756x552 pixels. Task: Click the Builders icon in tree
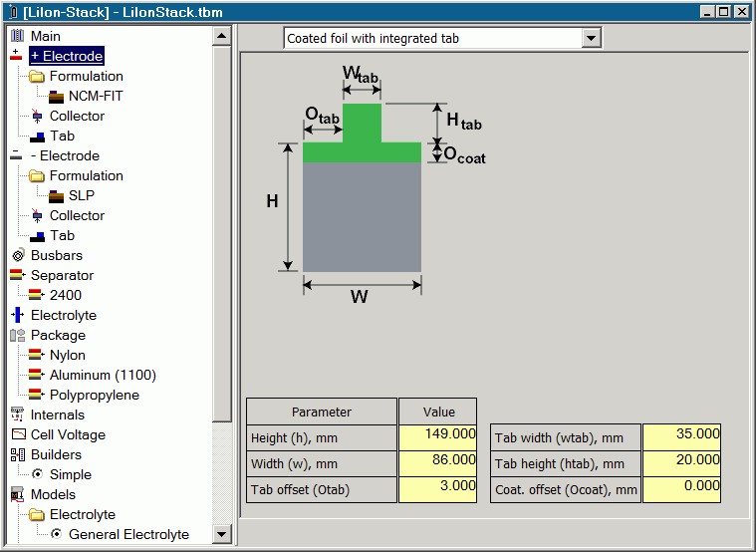17,454
